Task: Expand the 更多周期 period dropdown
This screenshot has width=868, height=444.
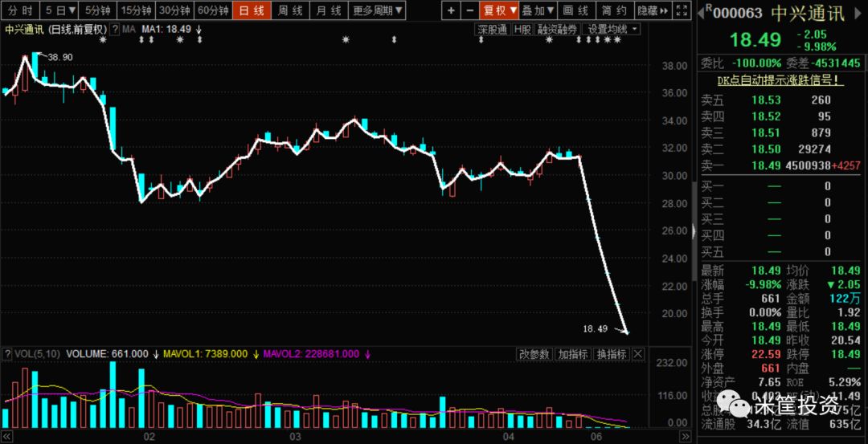Action: pyautogui.click(x=379, y=10)
